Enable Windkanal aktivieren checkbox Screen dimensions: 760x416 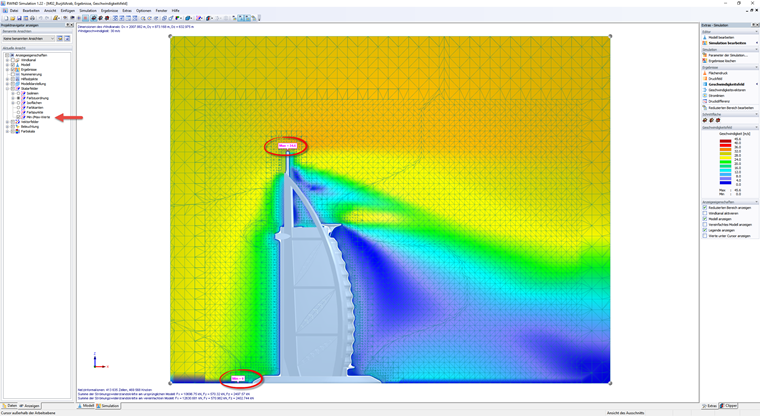coord(705,213)
